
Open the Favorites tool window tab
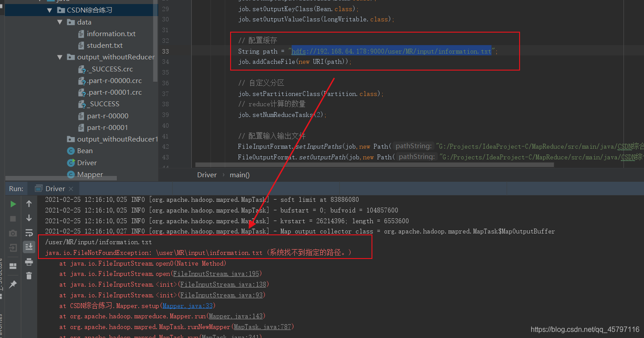click(x=2, y=325)
